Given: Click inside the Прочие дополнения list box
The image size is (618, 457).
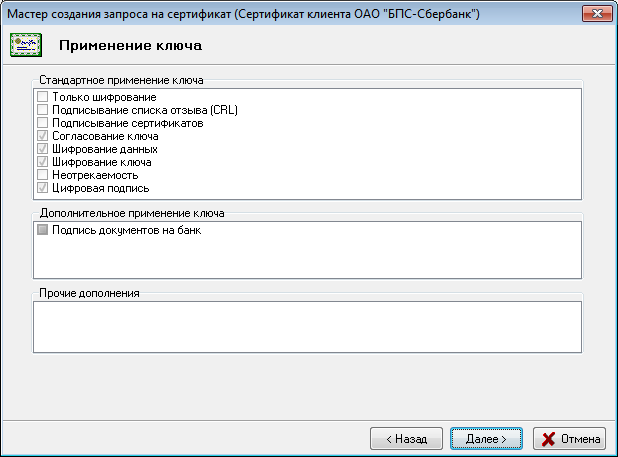Looking at the screenshot, I should coord(306,327).
